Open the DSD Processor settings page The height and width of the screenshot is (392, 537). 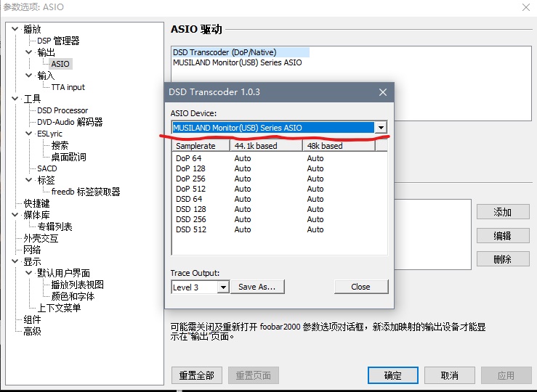(62, 110)
